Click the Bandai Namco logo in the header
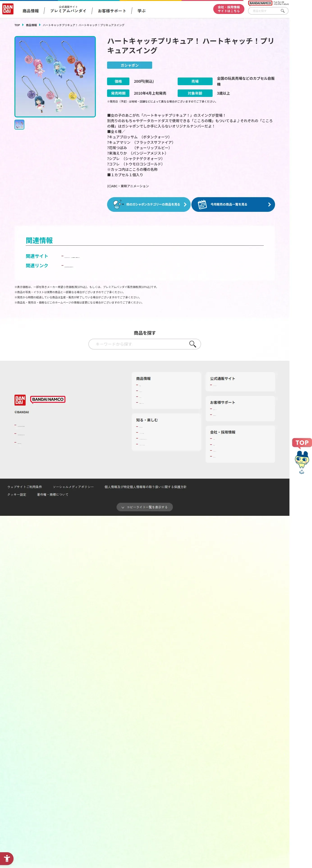This screenshot has height=868, width=312. 260,3
